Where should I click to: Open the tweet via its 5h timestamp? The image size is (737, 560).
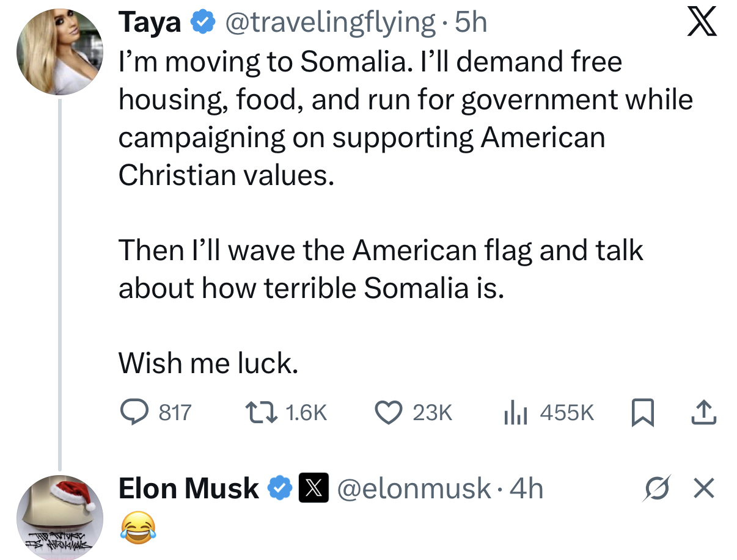[x=470, y=21]
